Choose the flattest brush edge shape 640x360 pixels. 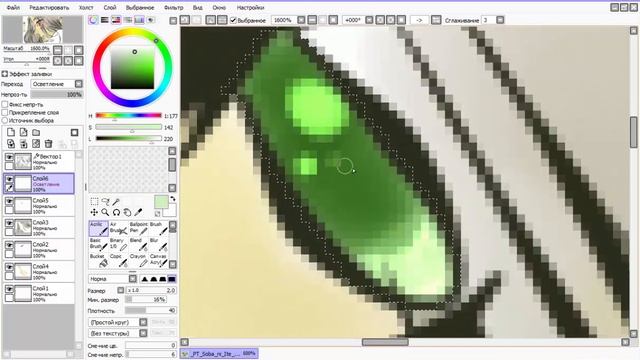172,279
